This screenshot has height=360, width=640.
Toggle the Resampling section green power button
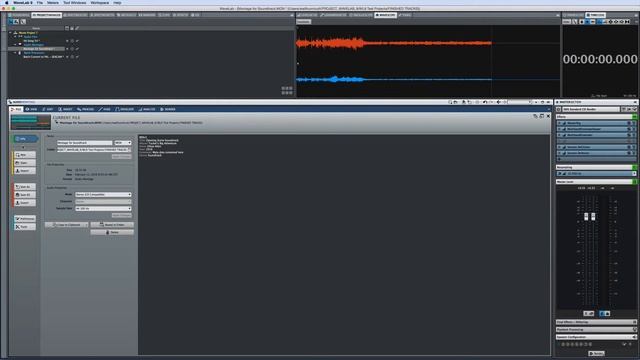[x=635, y=167]
